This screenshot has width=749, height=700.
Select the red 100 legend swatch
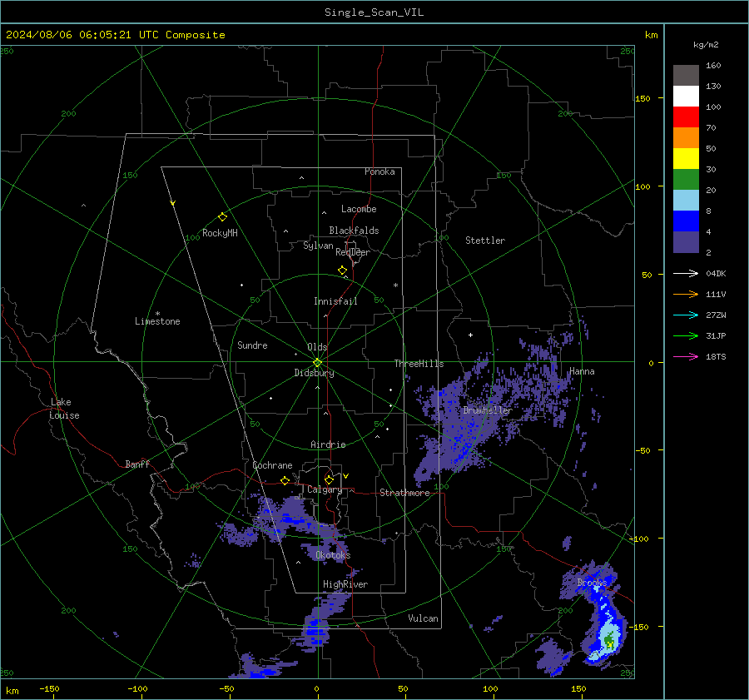coord(686,117)
